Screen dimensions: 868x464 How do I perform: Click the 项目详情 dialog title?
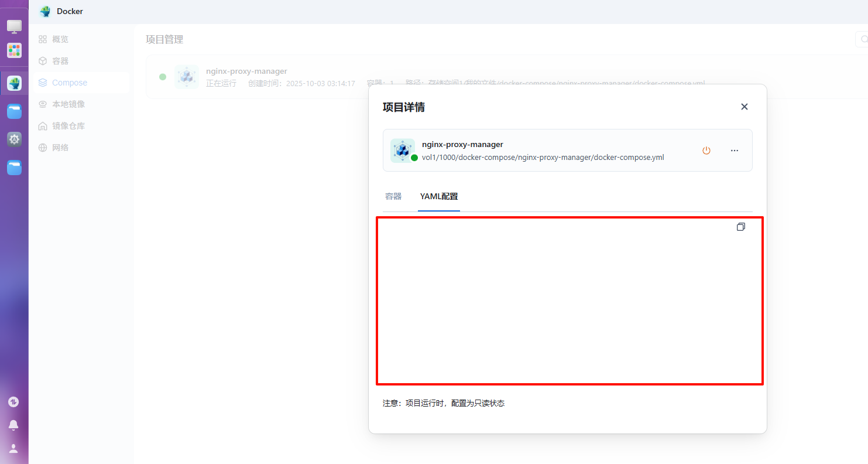click(x=404, y=107)
